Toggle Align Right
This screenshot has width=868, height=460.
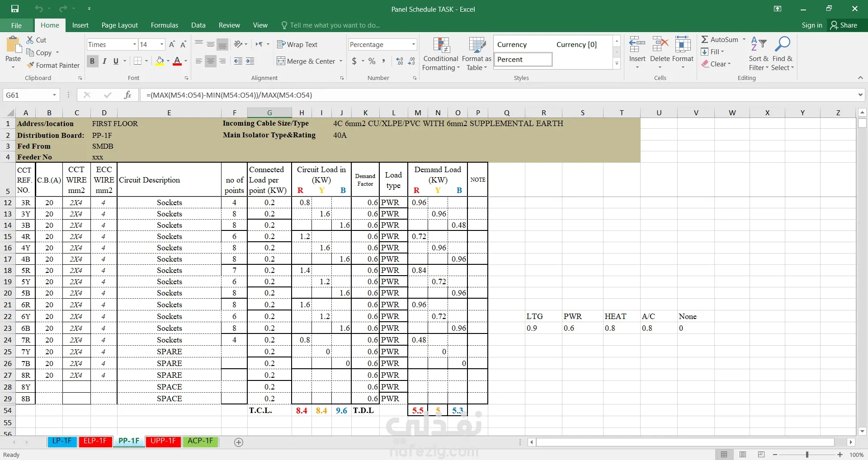222,61
